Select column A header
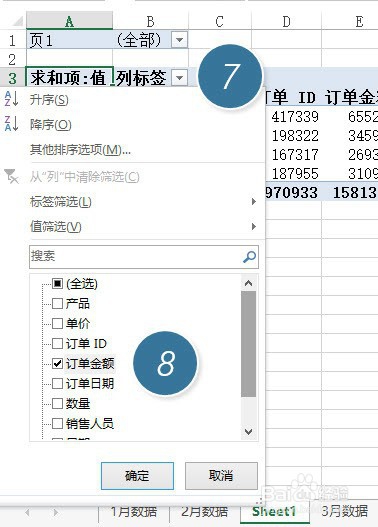The image size is (378, 527). point(70,21)
